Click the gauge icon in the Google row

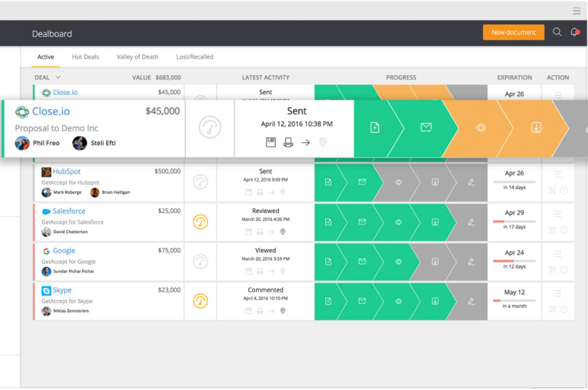coord(200,262)
